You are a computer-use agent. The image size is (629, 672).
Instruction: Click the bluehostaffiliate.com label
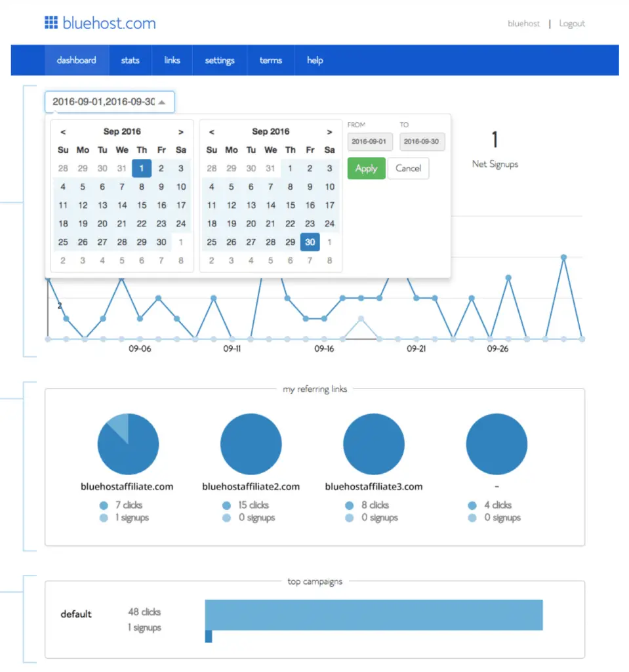127,486
